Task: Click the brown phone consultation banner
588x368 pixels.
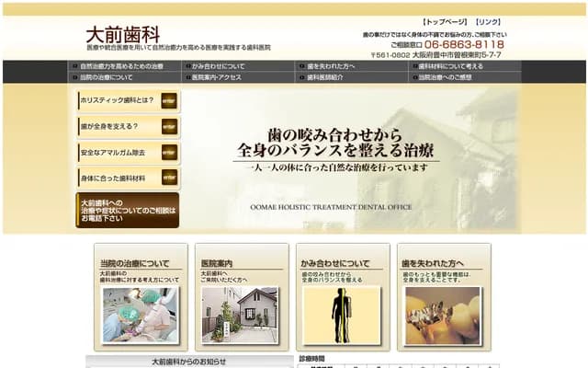Action: click(128, 211)
